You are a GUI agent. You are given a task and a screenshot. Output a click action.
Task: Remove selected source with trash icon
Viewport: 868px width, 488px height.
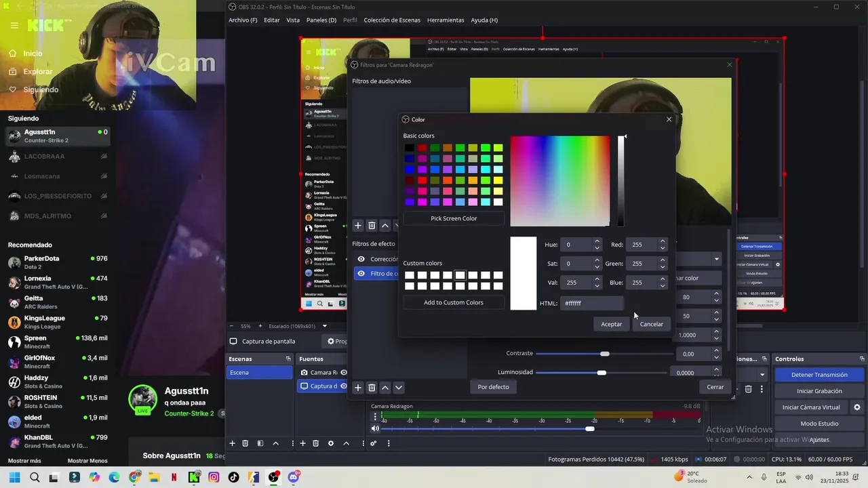(x=316, y=443)
